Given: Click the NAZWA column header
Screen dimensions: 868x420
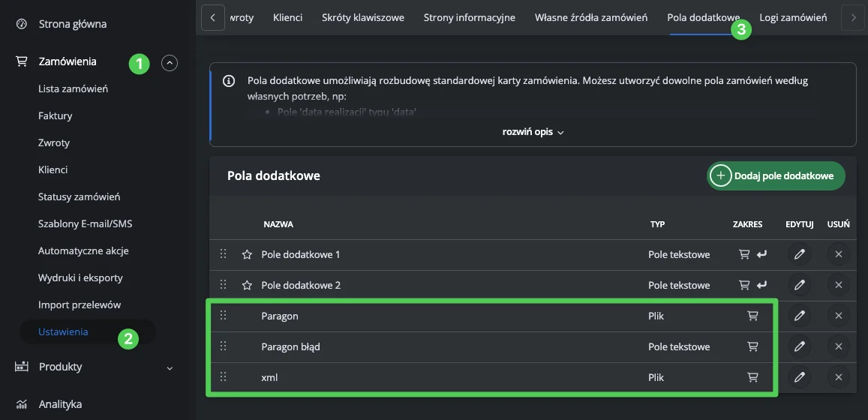Looking at the screenshot, I should 278,225.
